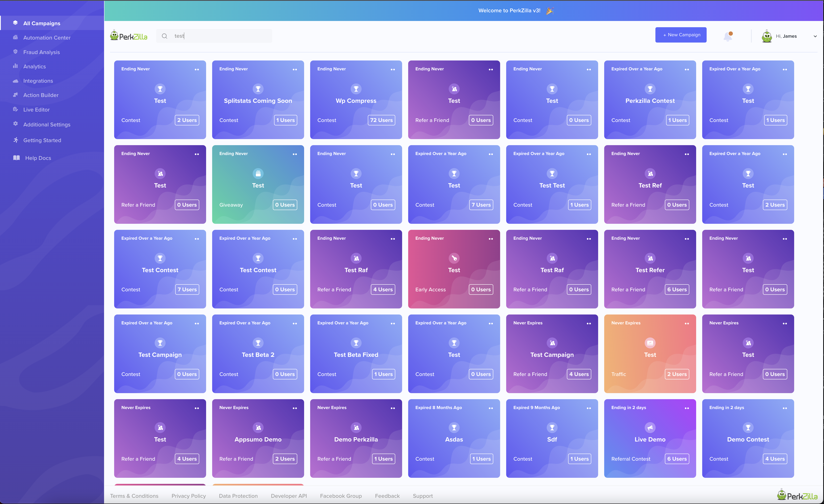This screenshot has width=824, height=504.
Task: Click the 6 Users badge on Test Refer
Action: 677,289
